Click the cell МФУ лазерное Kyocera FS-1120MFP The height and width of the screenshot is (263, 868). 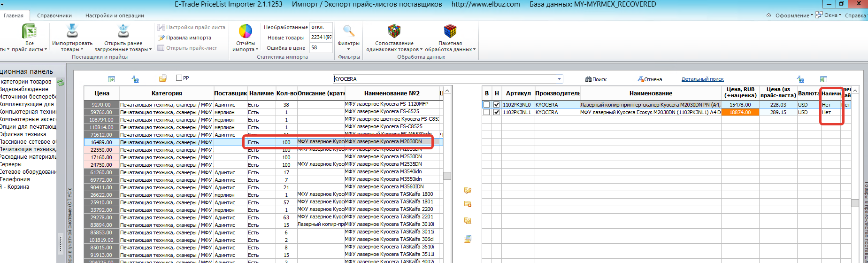392,104
